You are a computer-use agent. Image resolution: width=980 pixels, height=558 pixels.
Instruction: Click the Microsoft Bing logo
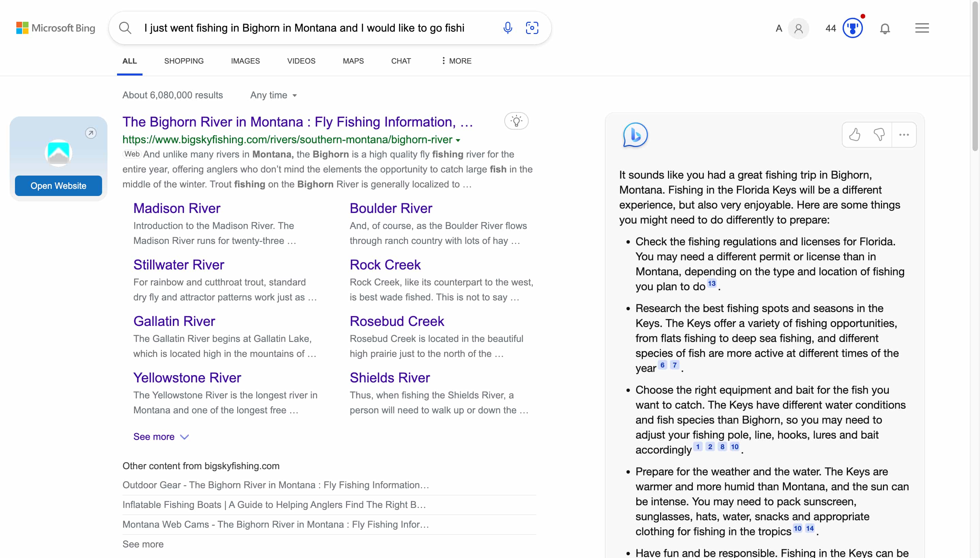[55, 28]
